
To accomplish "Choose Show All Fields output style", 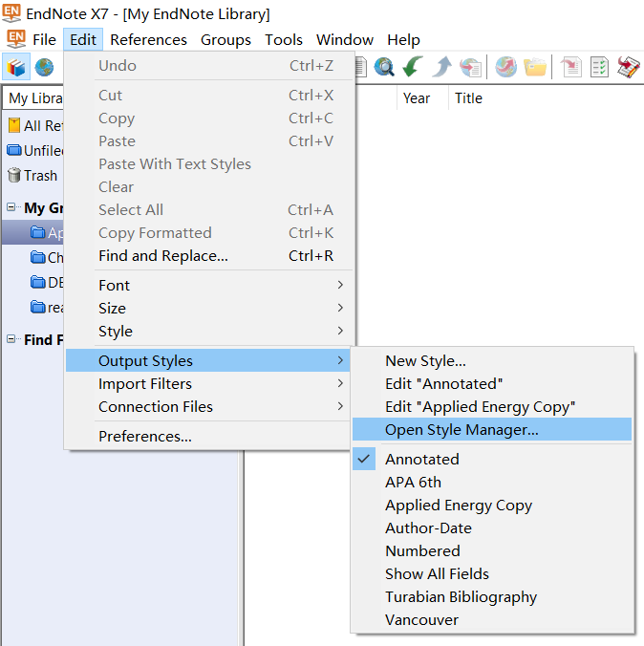I will click(492, 574).
